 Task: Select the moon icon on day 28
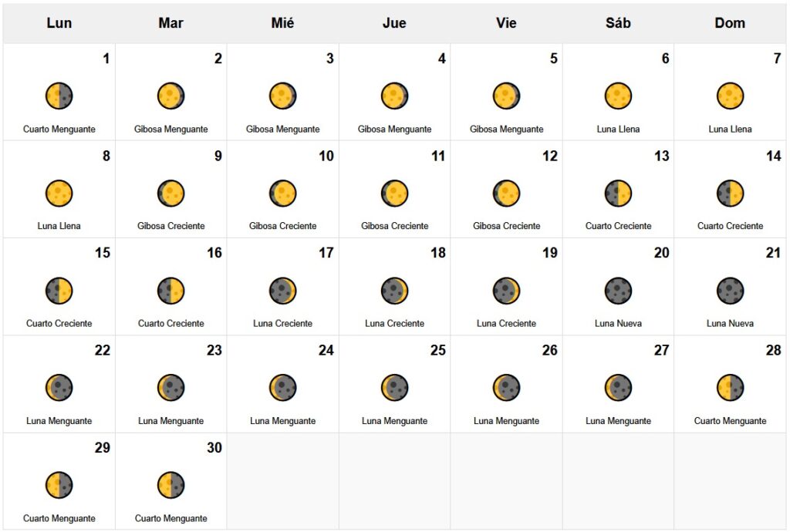730,388
